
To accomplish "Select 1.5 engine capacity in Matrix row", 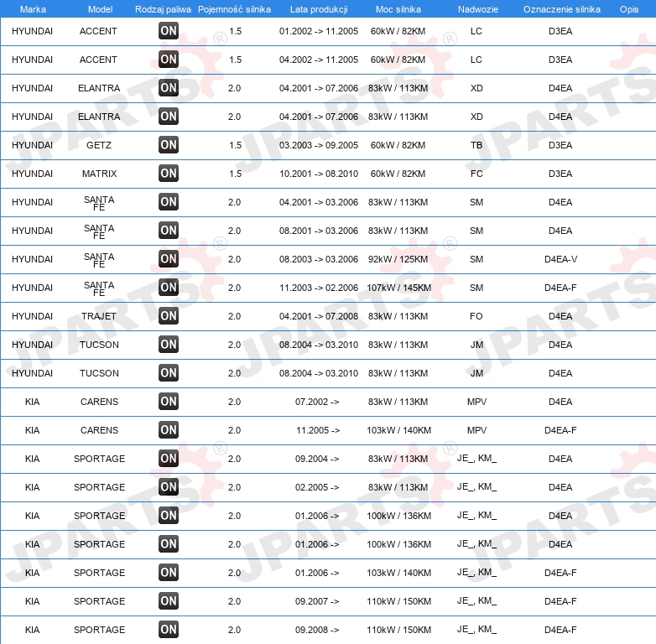I will point(235,174).
